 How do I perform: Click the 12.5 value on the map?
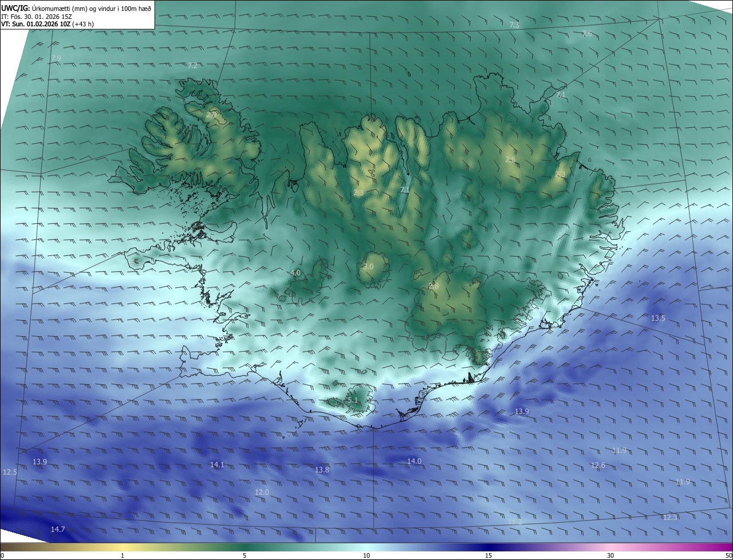[x=10, y=472]
